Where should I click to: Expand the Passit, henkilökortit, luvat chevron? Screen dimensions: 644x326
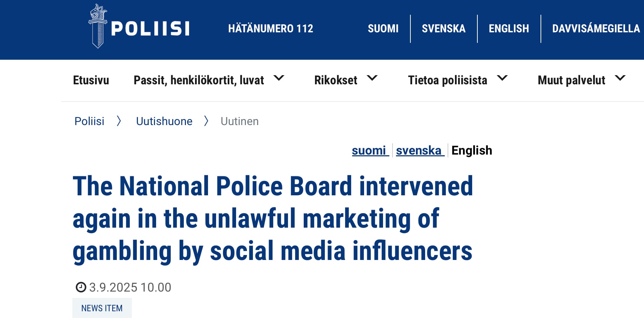coord(279,78)
